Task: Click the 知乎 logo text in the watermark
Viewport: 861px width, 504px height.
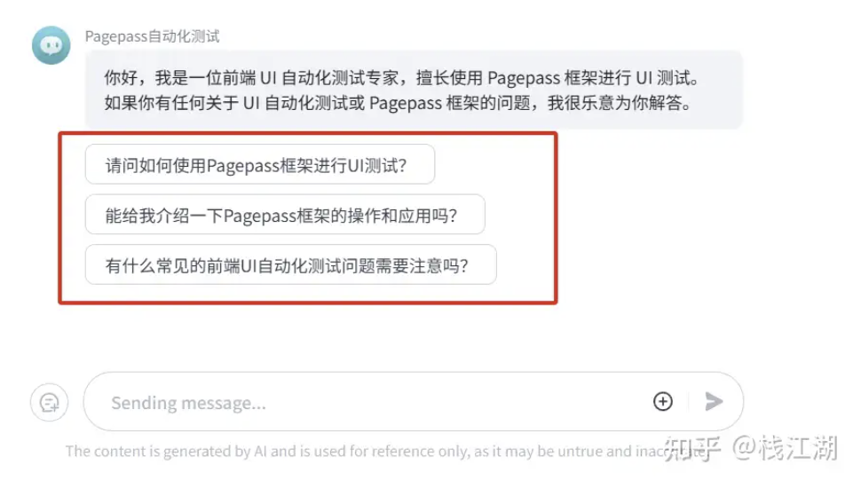Action: tap(691, 448)
